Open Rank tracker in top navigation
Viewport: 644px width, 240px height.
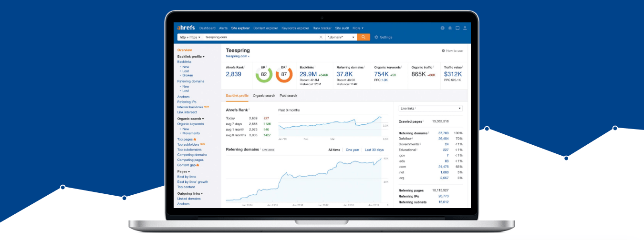[322, 28]
